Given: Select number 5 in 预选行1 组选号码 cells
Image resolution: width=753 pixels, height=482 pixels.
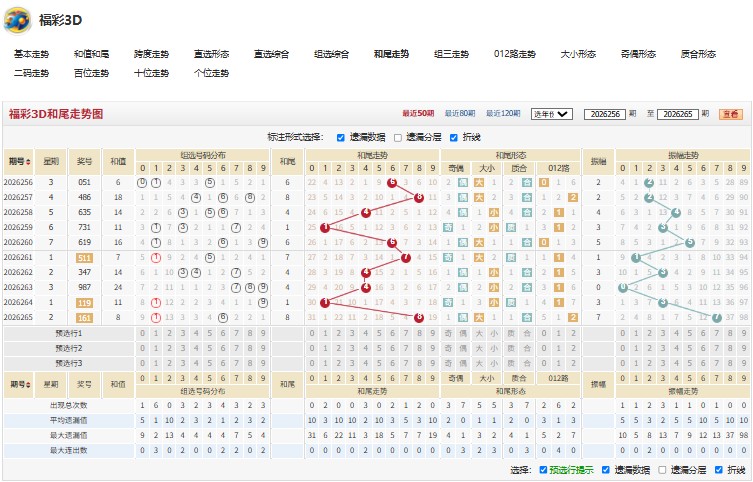Looking at the screenshot, I should click(209, 333).
